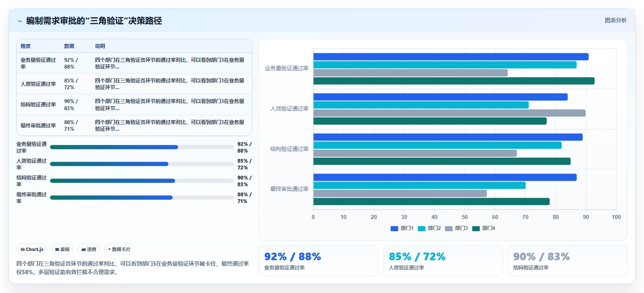The image size is (644, 293).
Task: Click the gray 部门3 bar under 结构验证通过率
Action: point(415,153)
